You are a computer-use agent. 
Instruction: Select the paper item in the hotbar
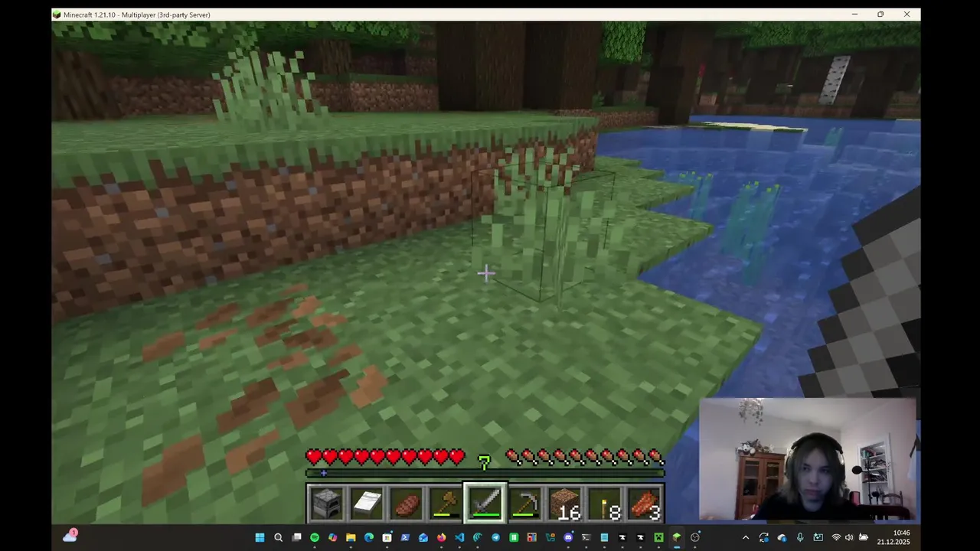[x=366, y=503]
